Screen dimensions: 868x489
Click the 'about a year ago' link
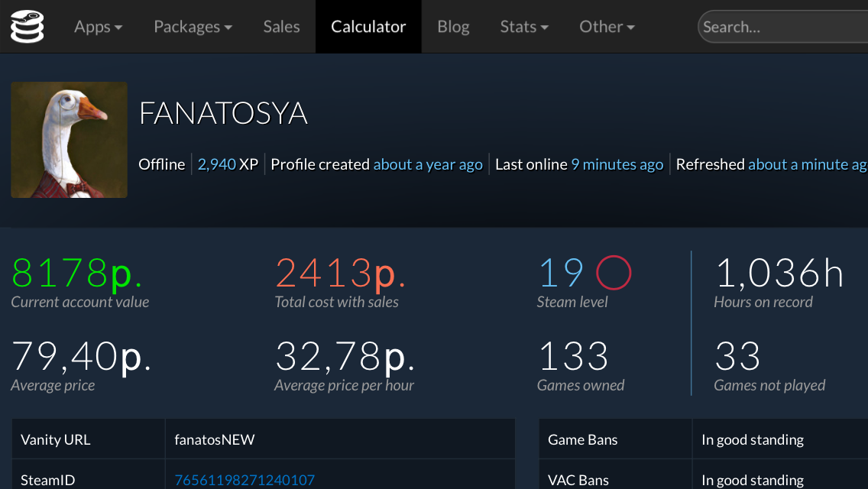click(428, 164)
